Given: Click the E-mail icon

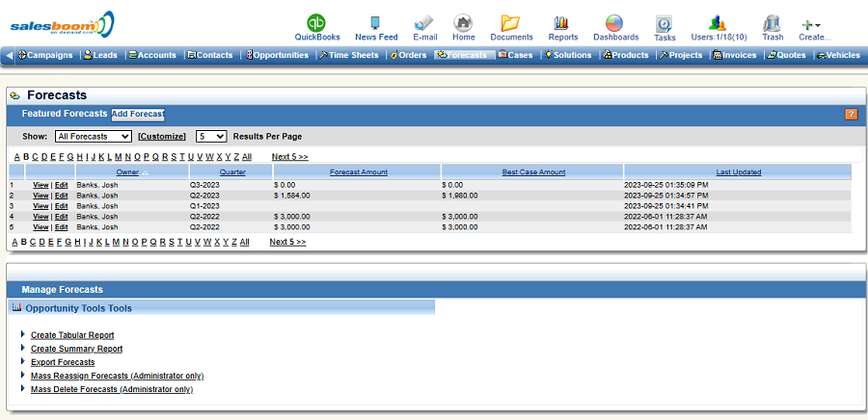Looking at the screenshot, I should click(x=424, y=22).
